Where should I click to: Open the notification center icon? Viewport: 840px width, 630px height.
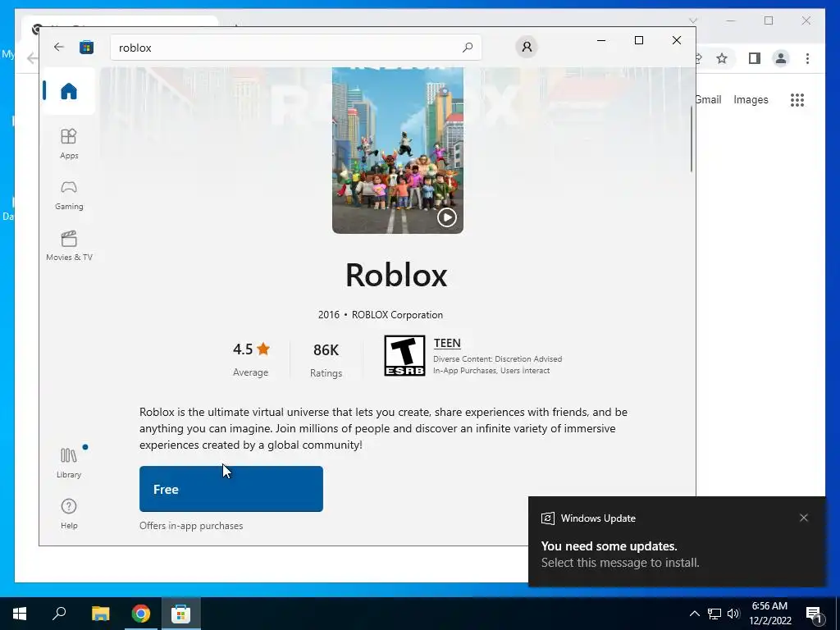[x=814, y=614]
